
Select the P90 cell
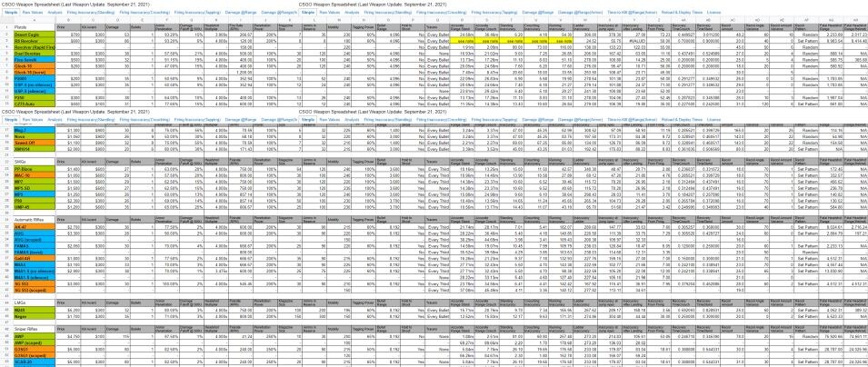click(x=34, y=201)
